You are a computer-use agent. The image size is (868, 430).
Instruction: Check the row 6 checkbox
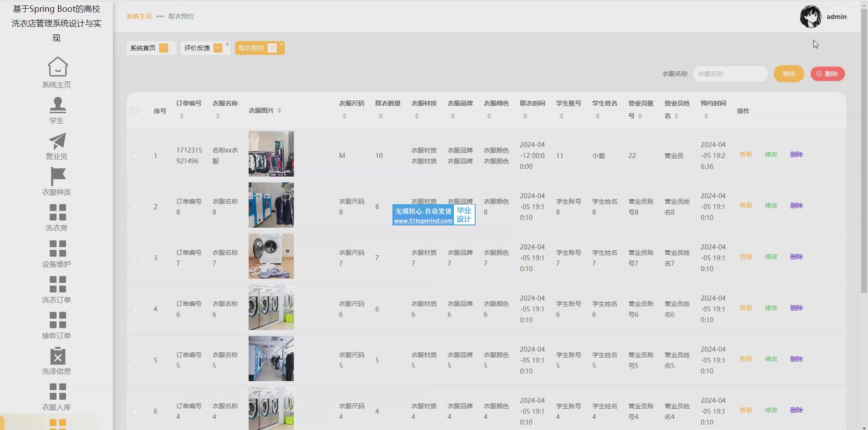[x=134, y=411]
